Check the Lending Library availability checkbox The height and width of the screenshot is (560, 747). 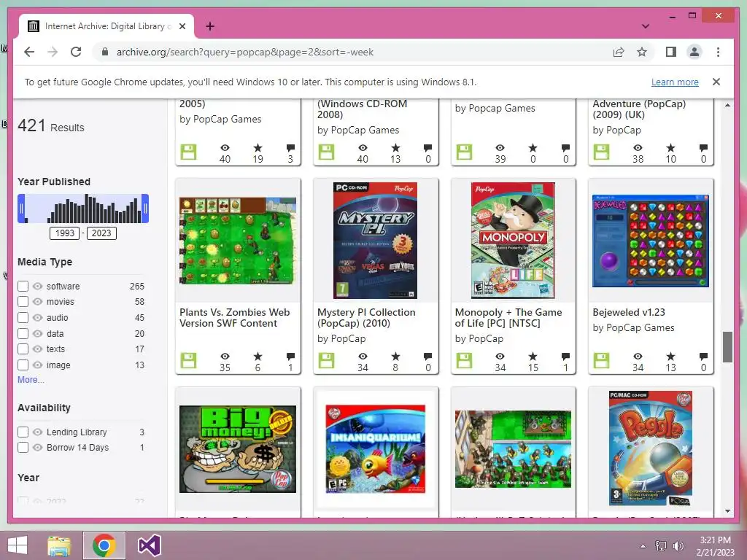click(x=23, y=432)
